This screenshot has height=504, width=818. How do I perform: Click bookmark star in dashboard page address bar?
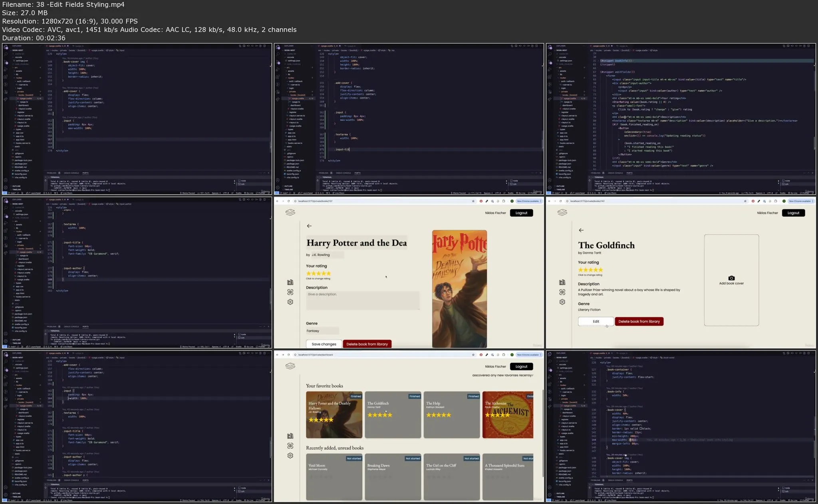(x=473, y=355)
